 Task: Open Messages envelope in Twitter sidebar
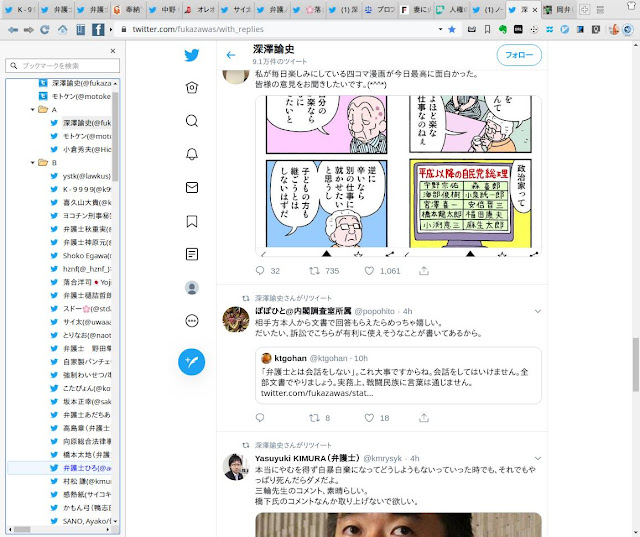click(191, 187)
